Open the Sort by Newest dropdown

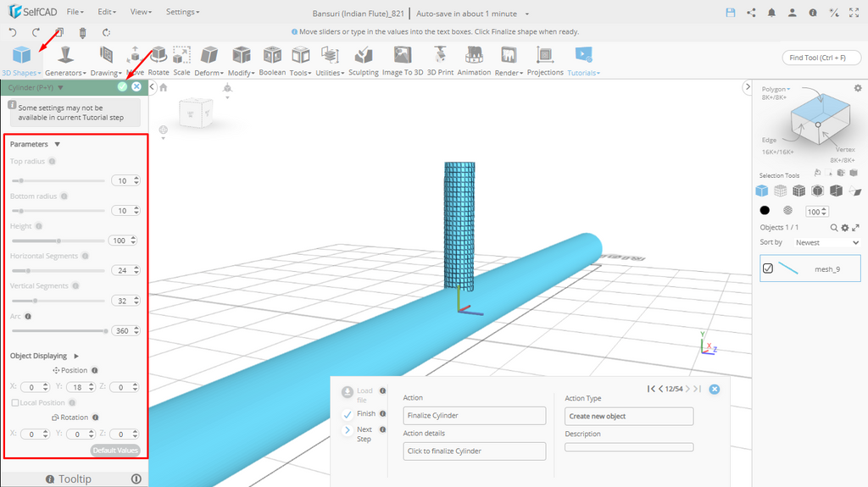coord(828,242)
